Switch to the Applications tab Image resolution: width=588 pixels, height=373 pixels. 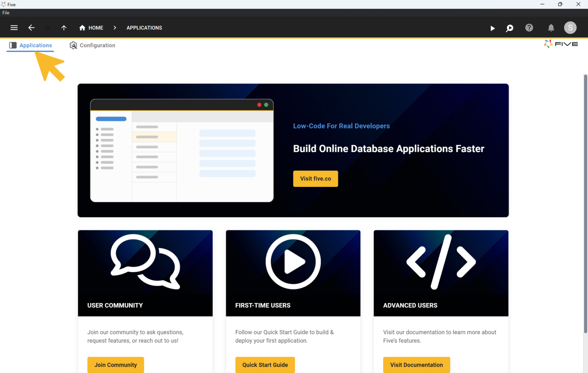(x=35, y=45)
